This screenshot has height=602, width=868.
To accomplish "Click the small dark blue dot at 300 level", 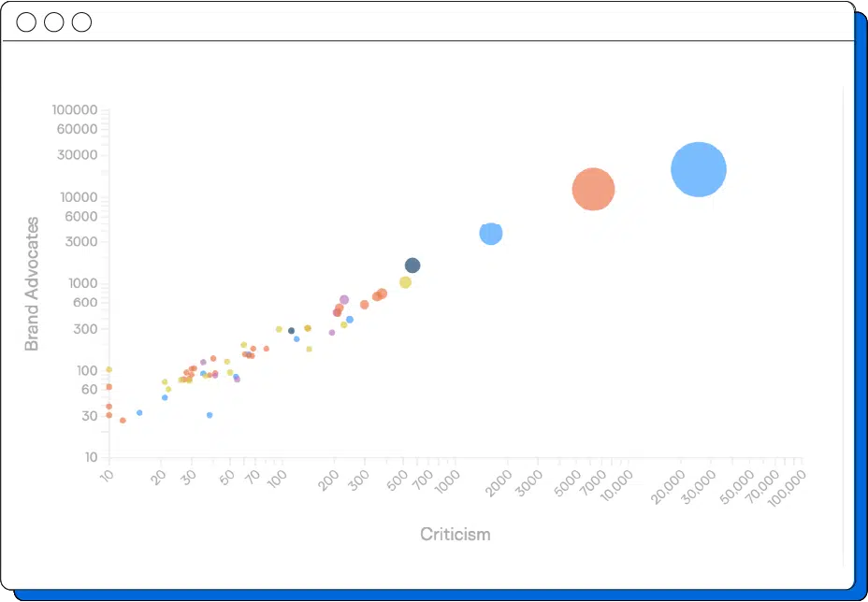I will coord(292,331).
